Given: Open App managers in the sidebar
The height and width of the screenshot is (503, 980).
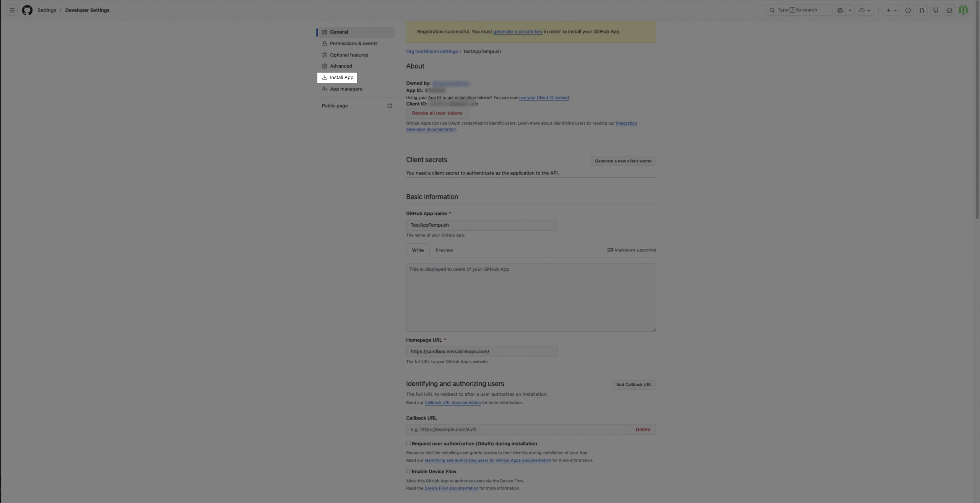Looking at the screenshot, I should tap(357, 89).
